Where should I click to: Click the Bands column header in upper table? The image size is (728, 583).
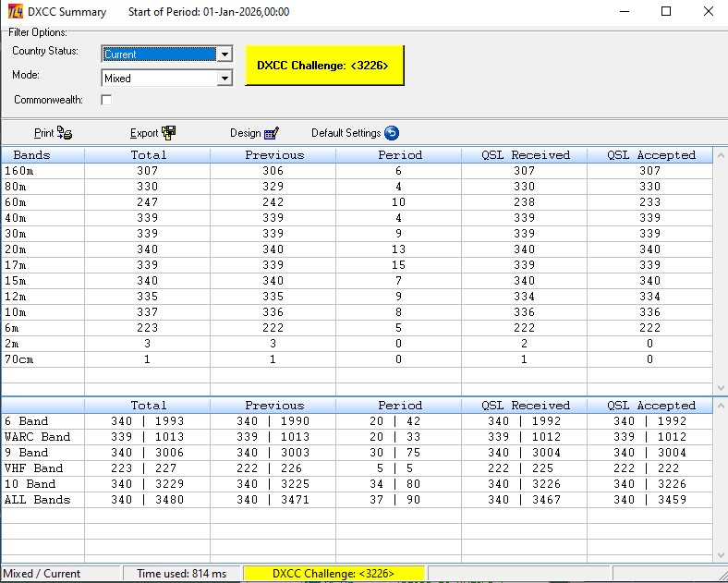43,155
